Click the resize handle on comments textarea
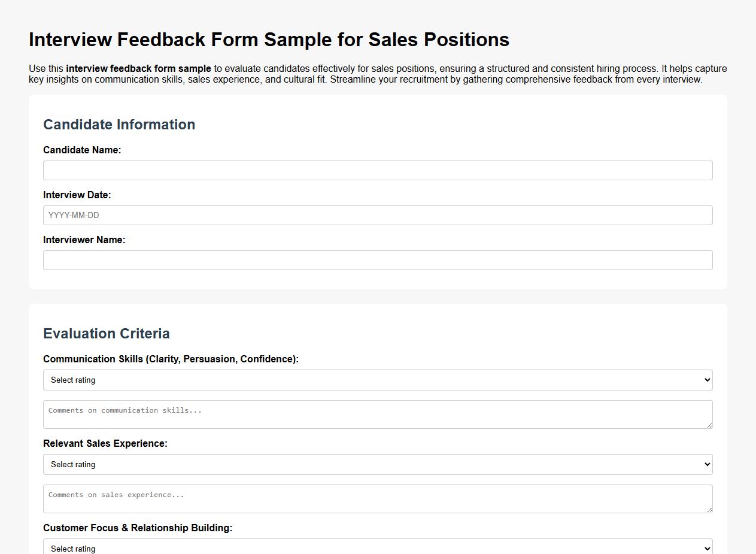The width and height of the screenshot is (756, 554). tap(710, 426)
